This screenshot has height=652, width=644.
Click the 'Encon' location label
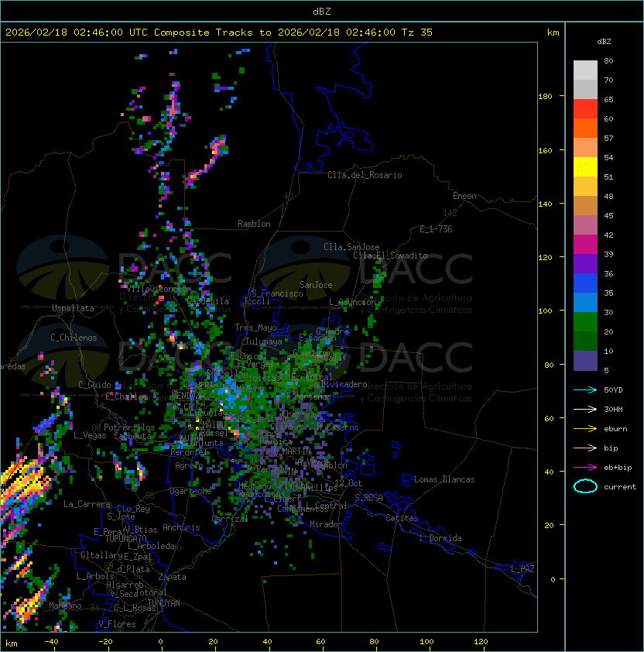[464, 196]
